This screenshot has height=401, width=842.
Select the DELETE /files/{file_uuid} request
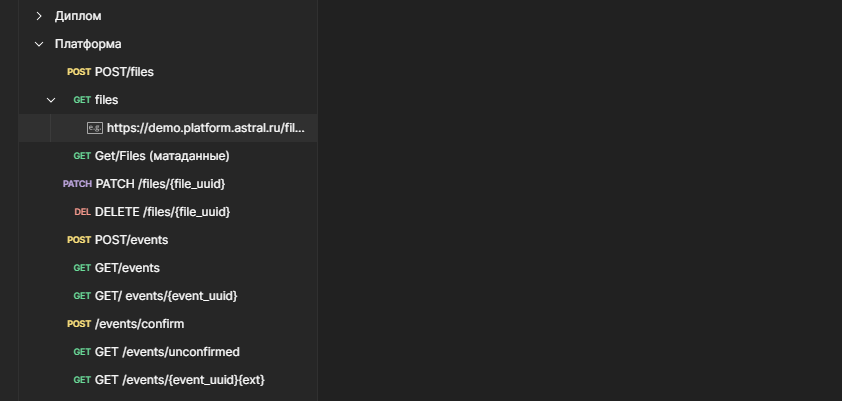pos(162,212)
